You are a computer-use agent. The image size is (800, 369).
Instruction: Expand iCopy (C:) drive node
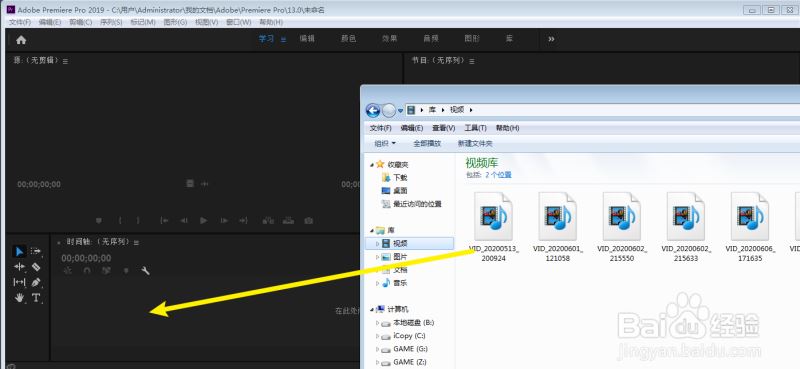[378, 336]
